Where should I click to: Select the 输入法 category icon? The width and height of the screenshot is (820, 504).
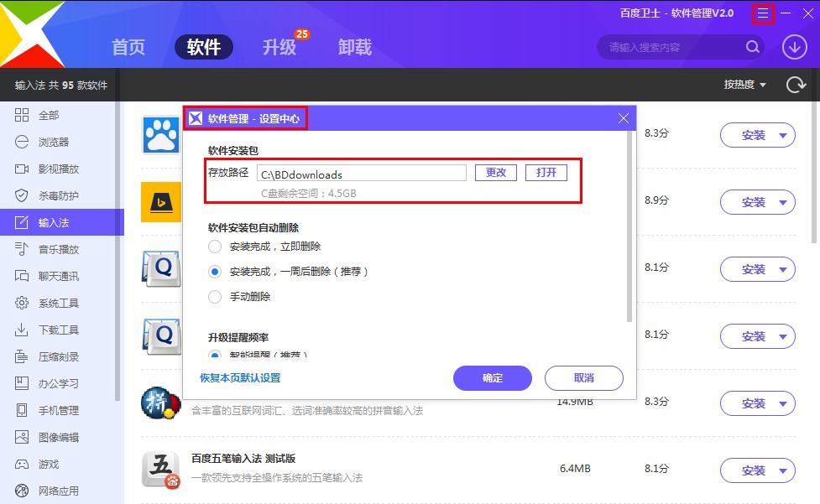[22, 222]
